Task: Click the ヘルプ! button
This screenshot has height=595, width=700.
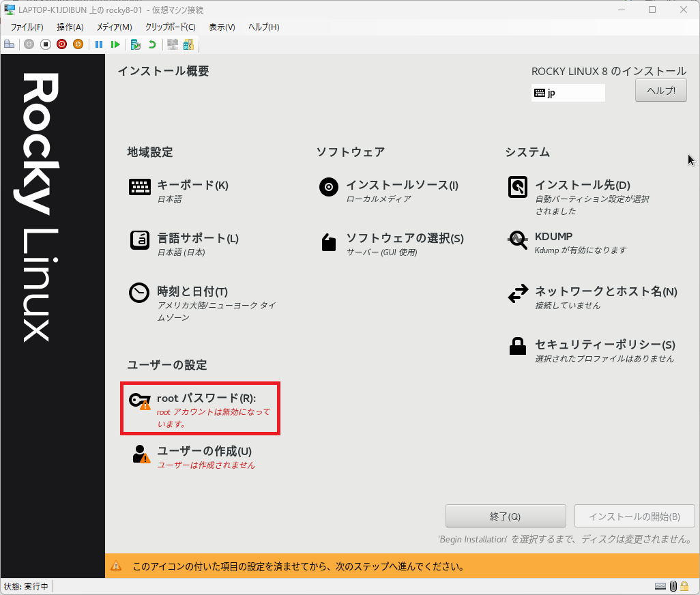Action: tap(660, 89)
